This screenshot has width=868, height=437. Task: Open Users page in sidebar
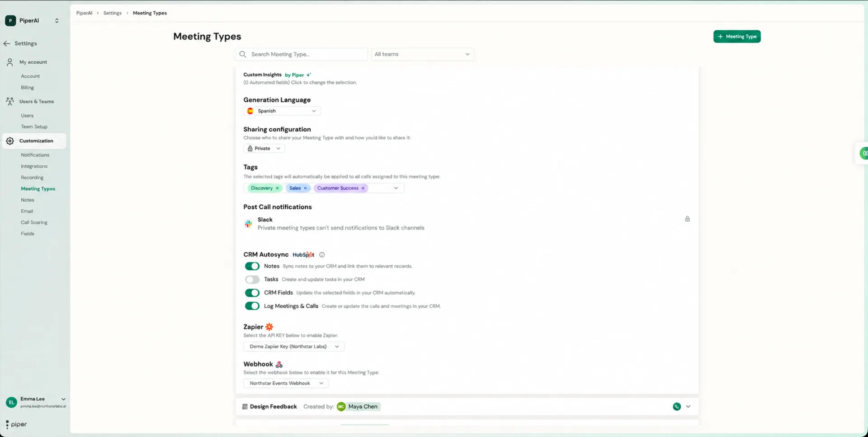[x=27, y=115]
